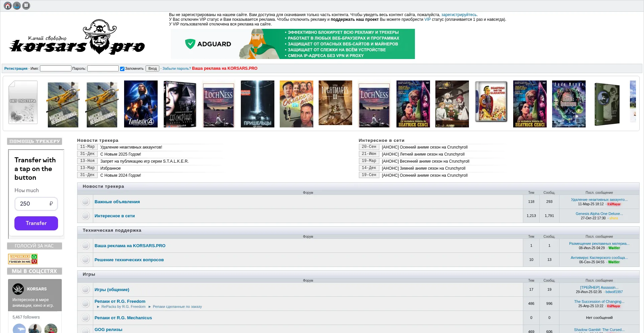
Task: Click the download tray icon in top bar
Action: point(17,6)
